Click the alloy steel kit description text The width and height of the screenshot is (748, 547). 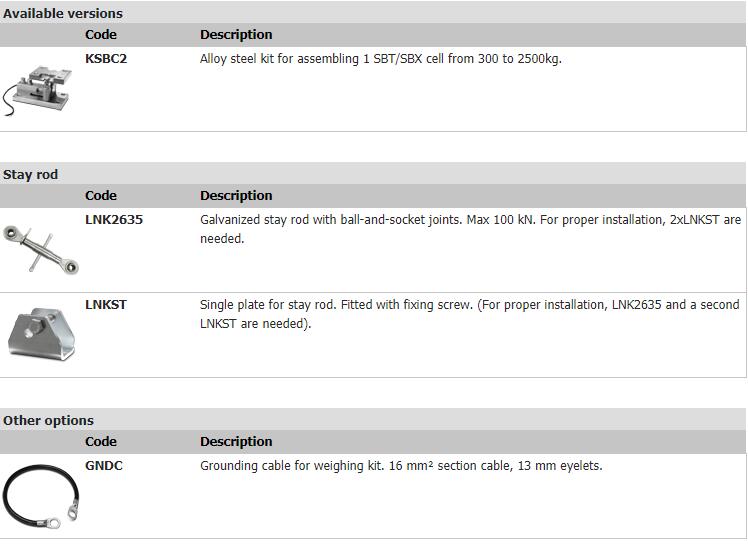(x=381, y=59)
